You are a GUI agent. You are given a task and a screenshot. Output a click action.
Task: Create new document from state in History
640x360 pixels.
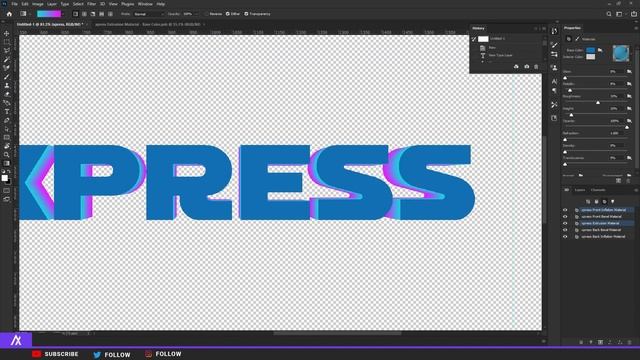coord(516,67)
